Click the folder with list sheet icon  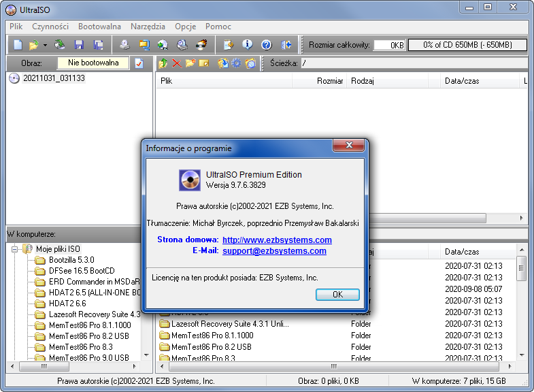pyautogui.click(x=250, y=63)
